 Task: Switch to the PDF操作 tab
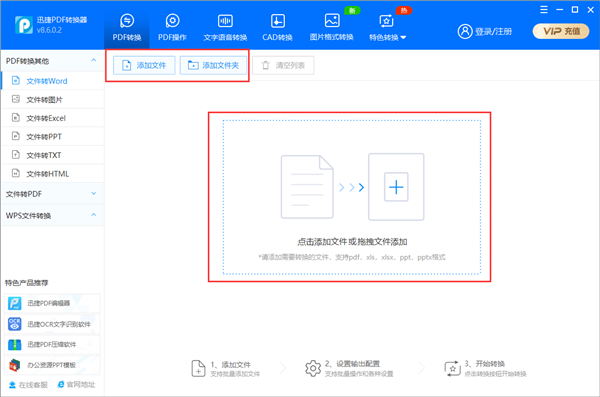172,27
